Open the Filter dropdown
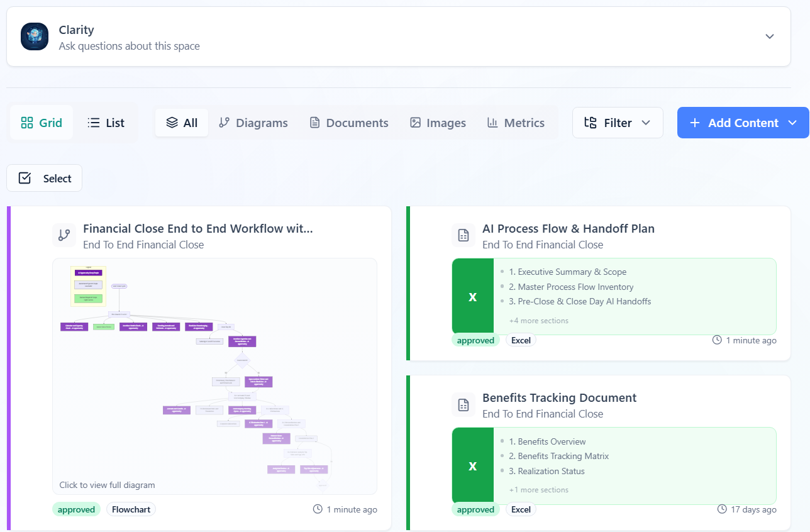 618,123
